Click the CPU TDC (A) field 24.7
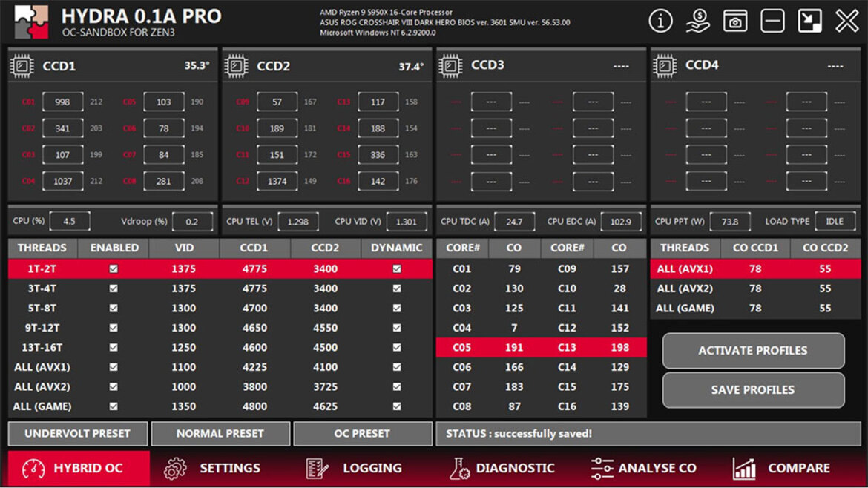Image resolution: width=868 pixels, height=488 pixels. (514, 222)
